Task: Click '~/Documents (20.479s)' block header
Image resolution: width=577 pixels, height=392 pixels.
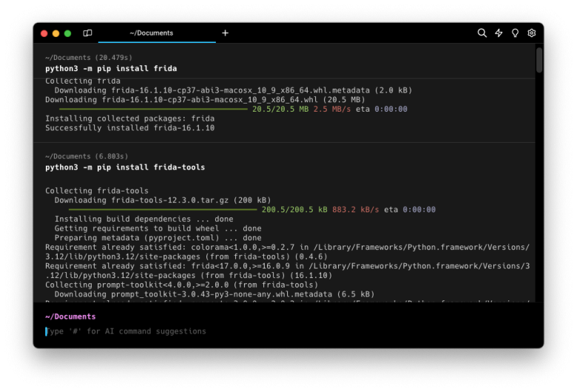Action: (x=89, y=58)
